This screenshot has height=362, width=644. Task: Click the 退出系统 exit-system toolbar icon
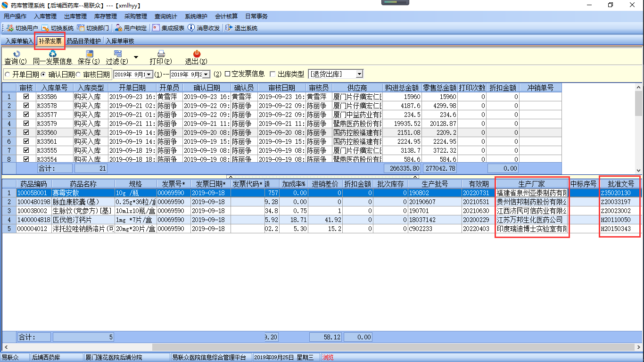(x=229, y=28)
